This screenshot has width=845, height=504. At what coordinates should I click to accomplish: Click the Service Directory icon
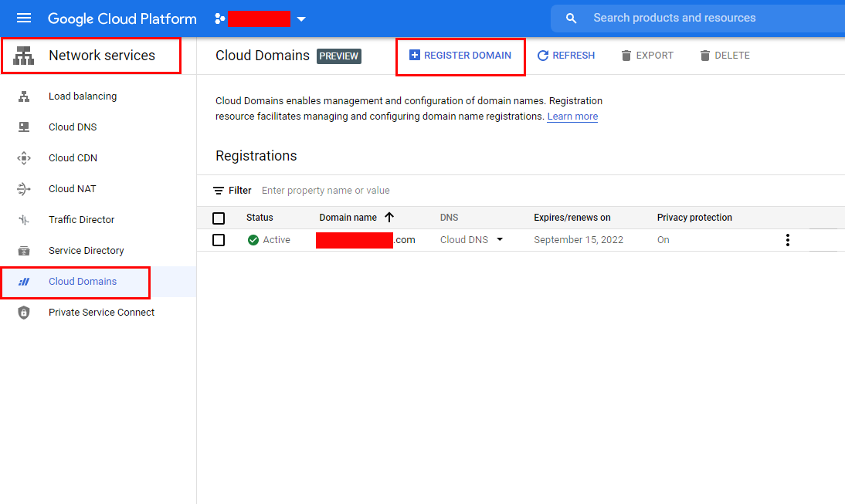click(x=24, y=250)
